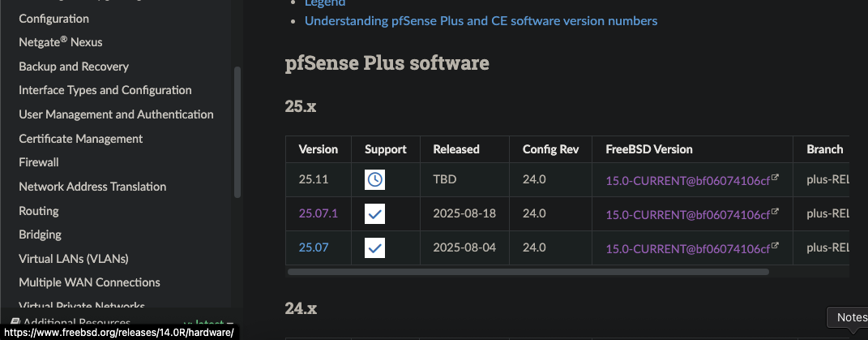The width and height of the screenshot is (868, 340).
Task: Open the v: latest version selector
Action: (208, 324)
